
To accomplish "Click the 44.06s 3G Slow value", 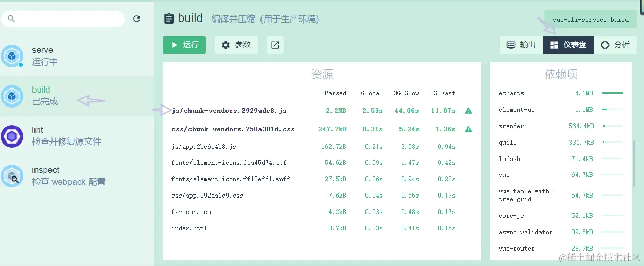I will [406, 111].
